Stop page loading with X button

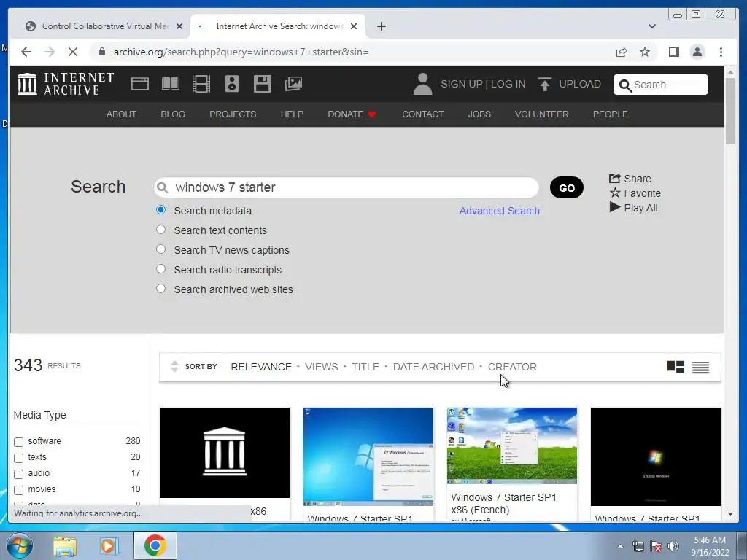[73, 52]
